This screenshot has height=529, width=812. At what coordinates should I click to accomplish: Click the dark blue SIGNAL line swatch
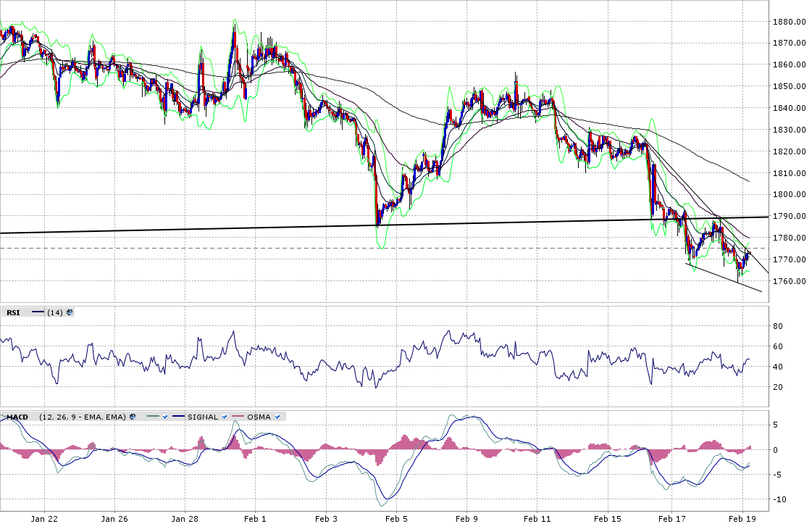click(178, 417)
